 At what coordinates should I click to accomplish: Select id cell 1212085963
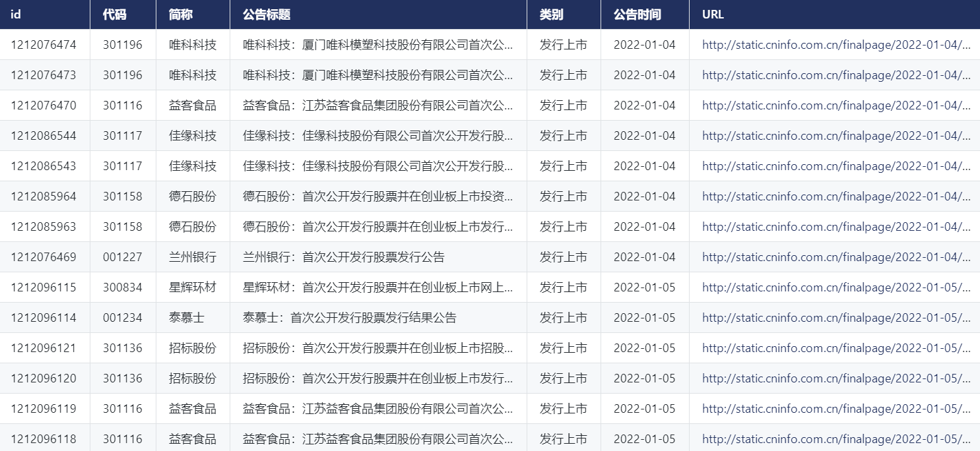point(44,227)
